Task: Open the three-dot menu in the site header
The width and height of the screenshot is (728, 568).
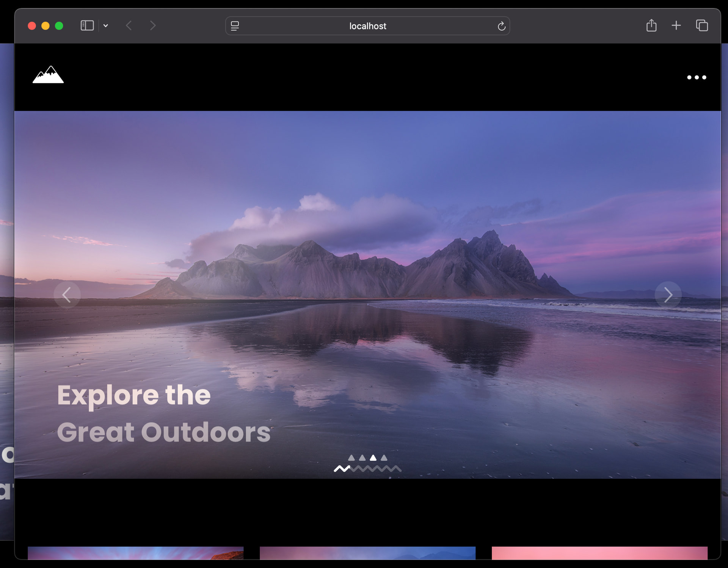Action: [697, 77]
